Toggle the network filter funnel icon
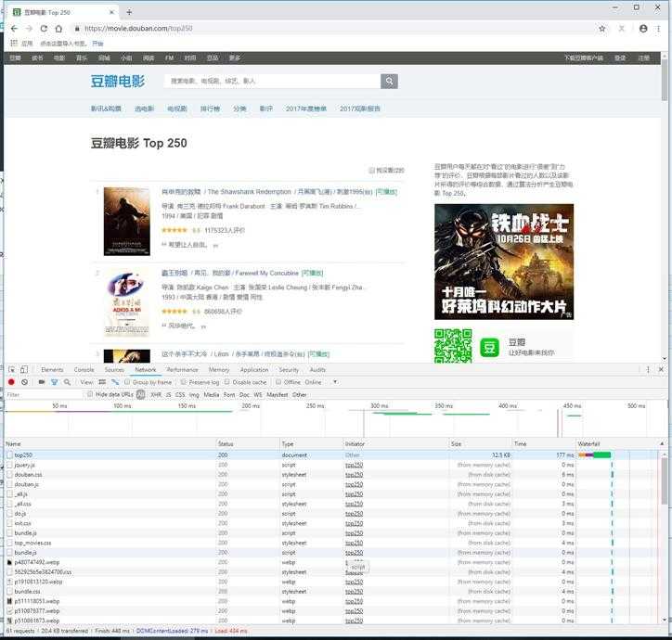Screen dimensions: 672x640 click(55, 382)
